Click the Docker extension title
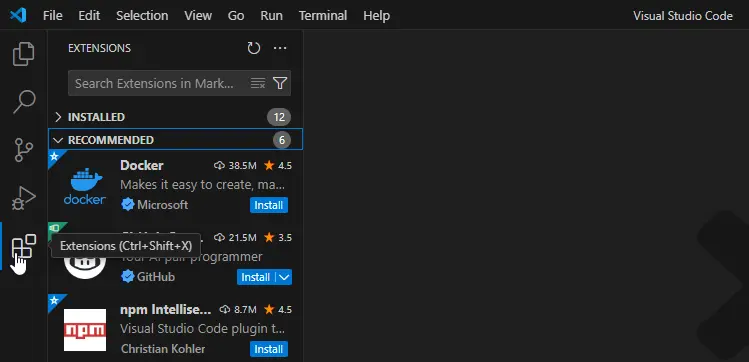This screenshot has height=362, width=749. (x=142, y=165)
